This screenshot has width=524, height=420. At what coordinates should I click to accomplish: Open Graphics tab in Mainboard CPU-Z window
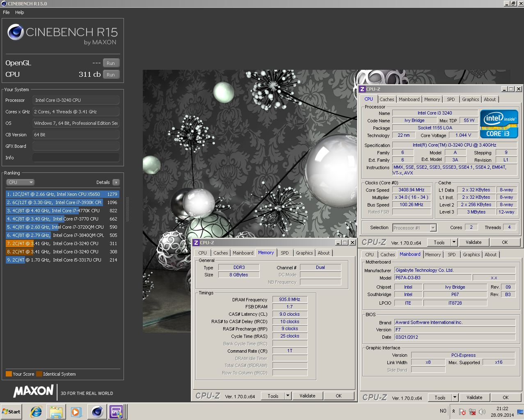(471, 255)
